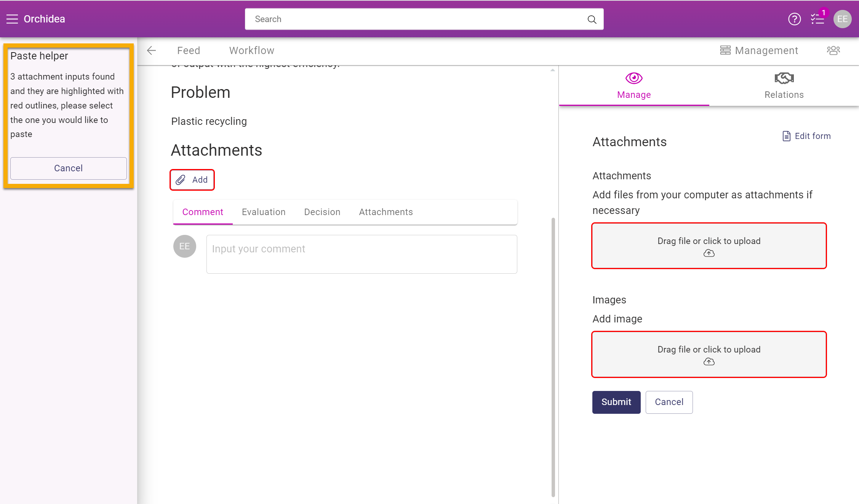Click cloud upload icon under Attachments
The width and height of the screenshot is (859, 504).
click(709, 254)
